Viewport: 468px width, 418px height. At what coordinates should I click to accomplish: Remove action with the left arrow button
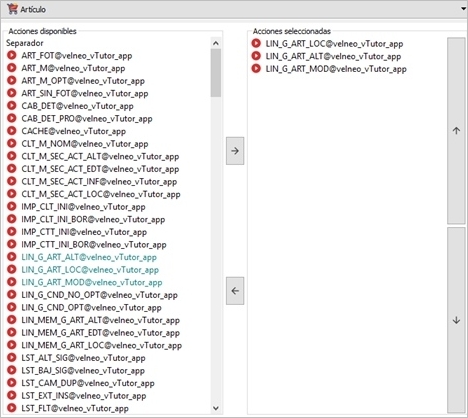click(x=235, y=291)
